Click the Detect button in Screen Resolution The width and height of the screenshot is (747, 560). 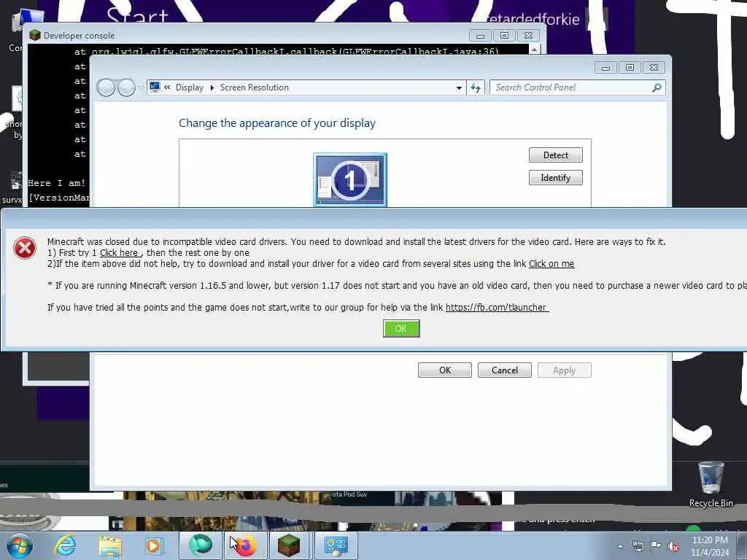(x=555, y=155)
